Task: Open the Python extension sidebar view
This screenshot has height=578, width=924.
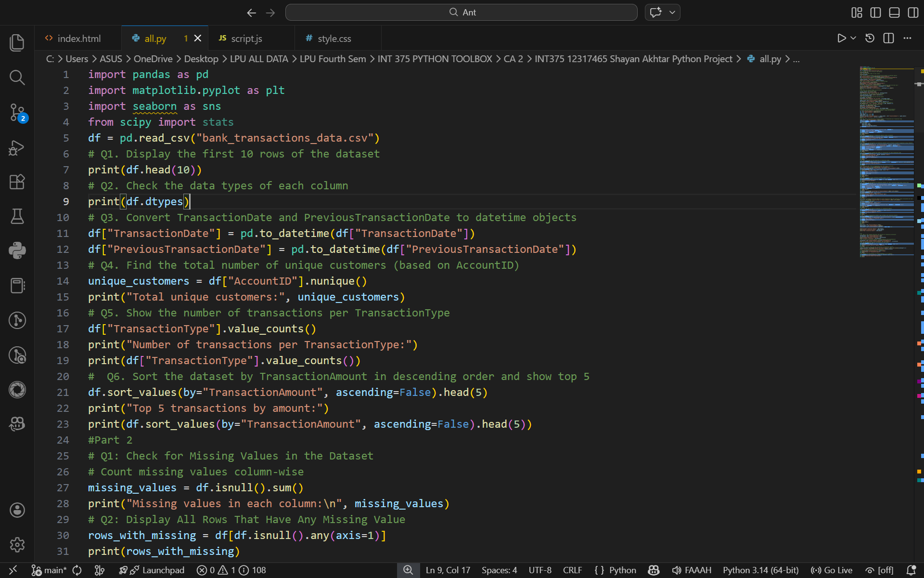Action: pyautogui.click(x=17, y=250)
